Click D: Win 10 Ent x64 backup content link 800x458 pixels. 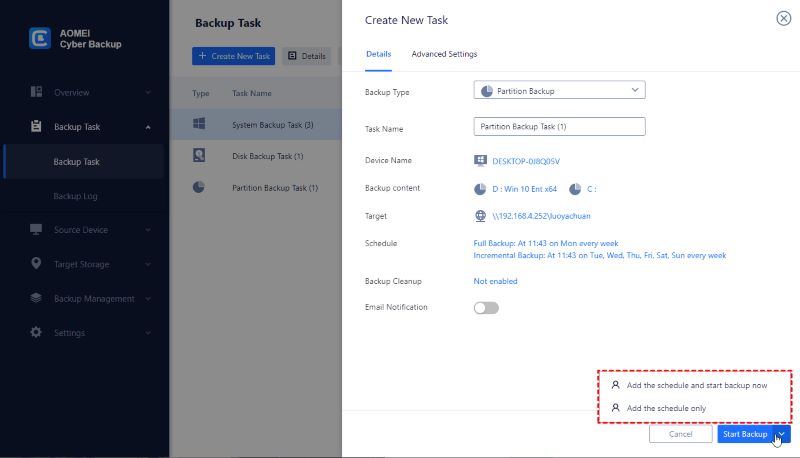click(x=524, y=189)
